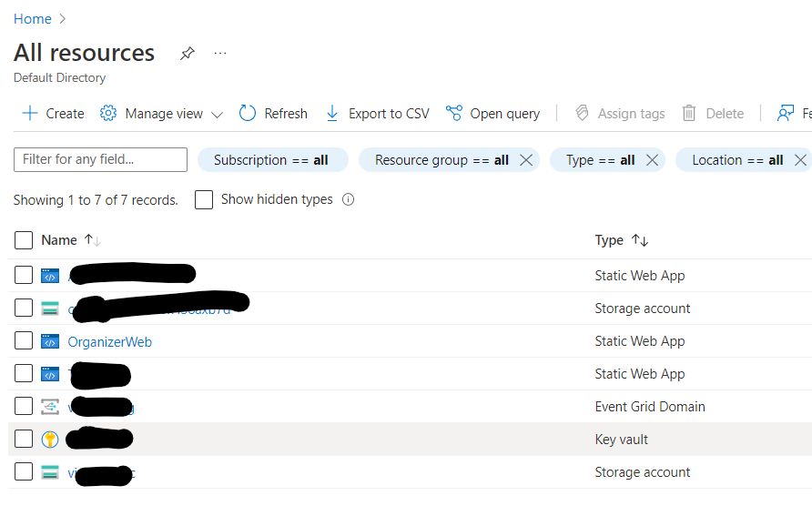This screenshot has width=812, height=516.
Task: Expand the Manage view dropdown chevron
Action: 218,115
